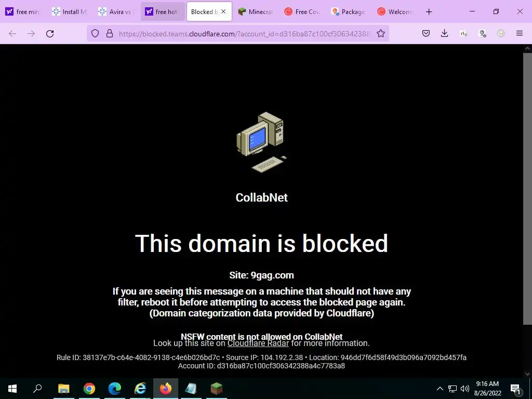Image resolution: width=532 pixels, height=399 pixels.
Task: Open the Windows notification center
Action: pos(515,389)
